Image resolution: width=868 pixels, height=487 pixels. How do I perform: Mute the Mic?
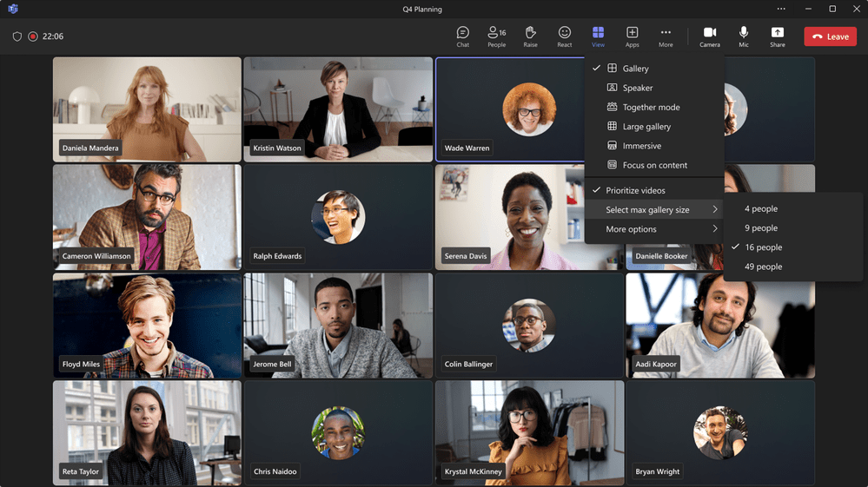tap(744, 36)
